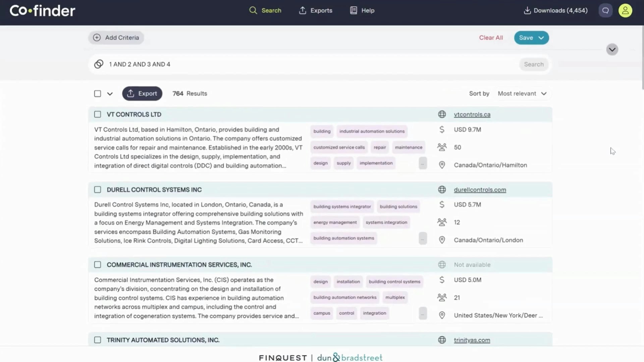
Task: Expand more tags for Durell Control Systems
Action: click(423, 238)
